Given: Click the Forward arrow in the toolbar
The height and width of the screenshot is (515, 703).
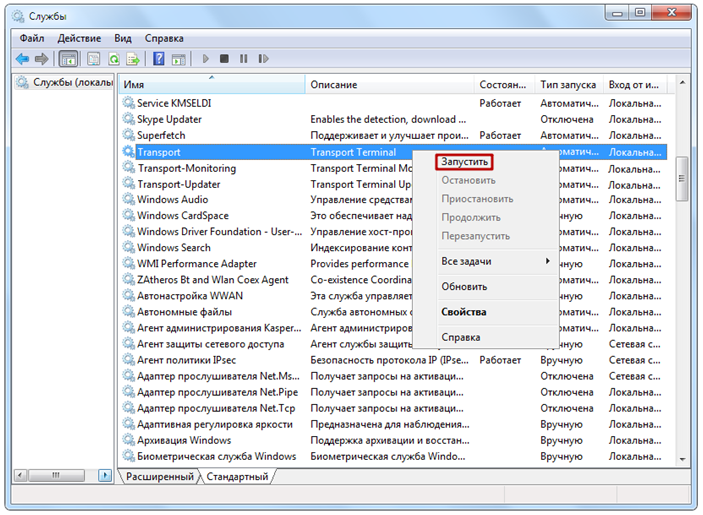Looking at the screenshot, I should tap(42, 59).
